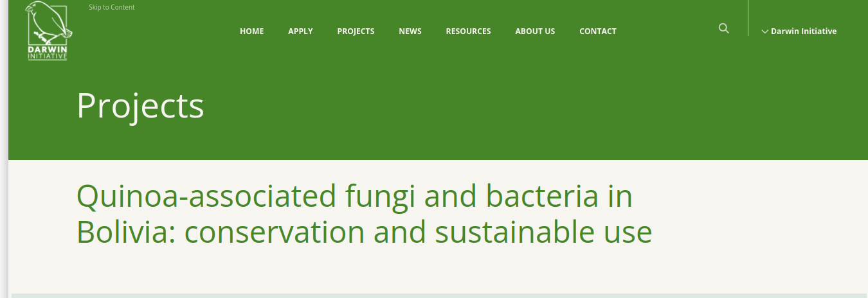Click the Darwin Initiative bird logo

pyautogui.click(x=48, y=30)
